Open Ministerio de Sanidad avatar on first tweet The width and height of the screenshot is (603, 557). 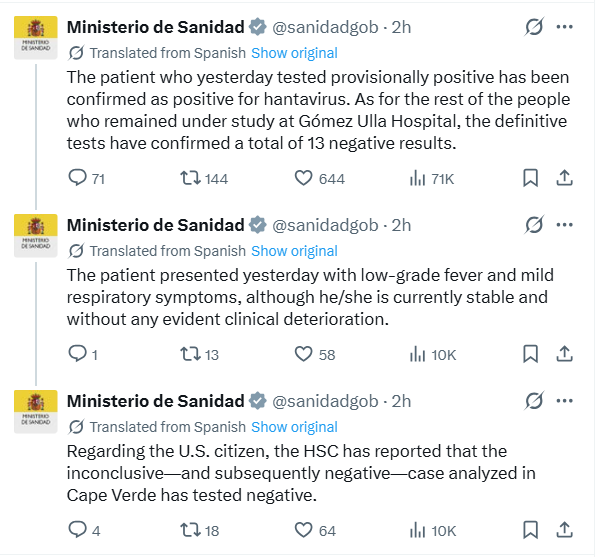tap(36, 38)
